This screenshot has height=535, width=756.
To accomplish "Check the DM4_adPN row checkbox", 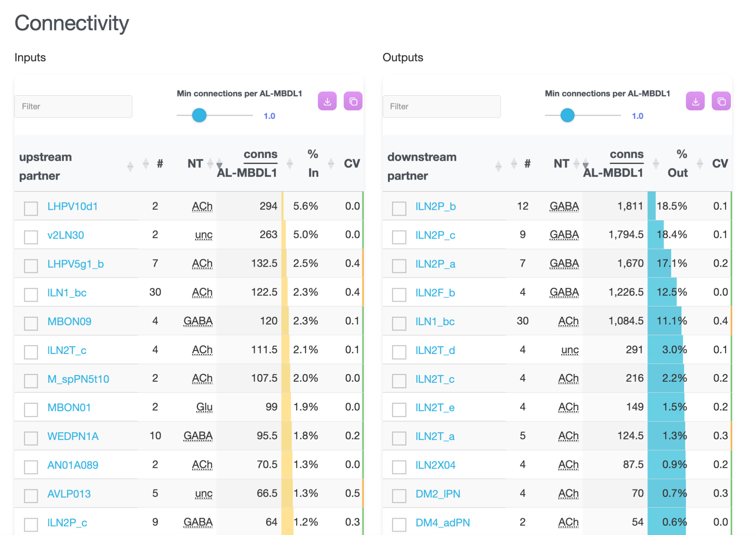I will coord(399,525).
